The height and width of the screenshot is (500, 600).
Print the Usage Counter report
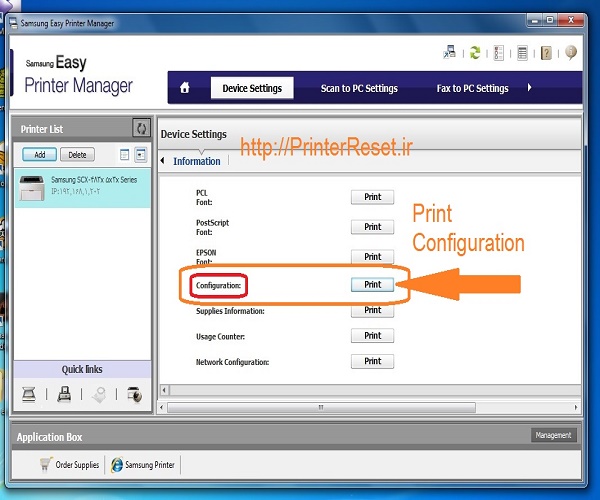(372, 336)
